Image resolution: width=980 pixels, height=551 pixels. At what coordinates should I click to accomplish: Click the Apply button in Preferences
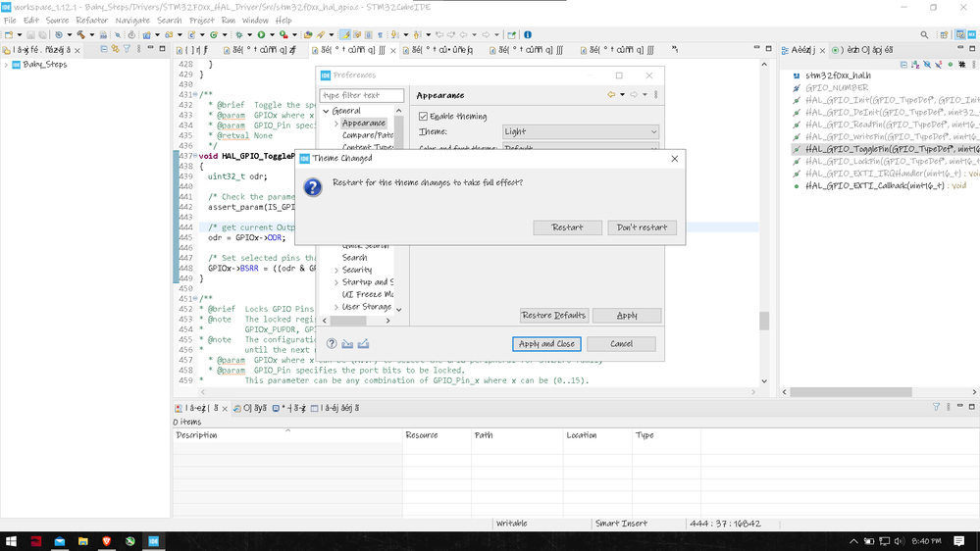tap(627, 316)
